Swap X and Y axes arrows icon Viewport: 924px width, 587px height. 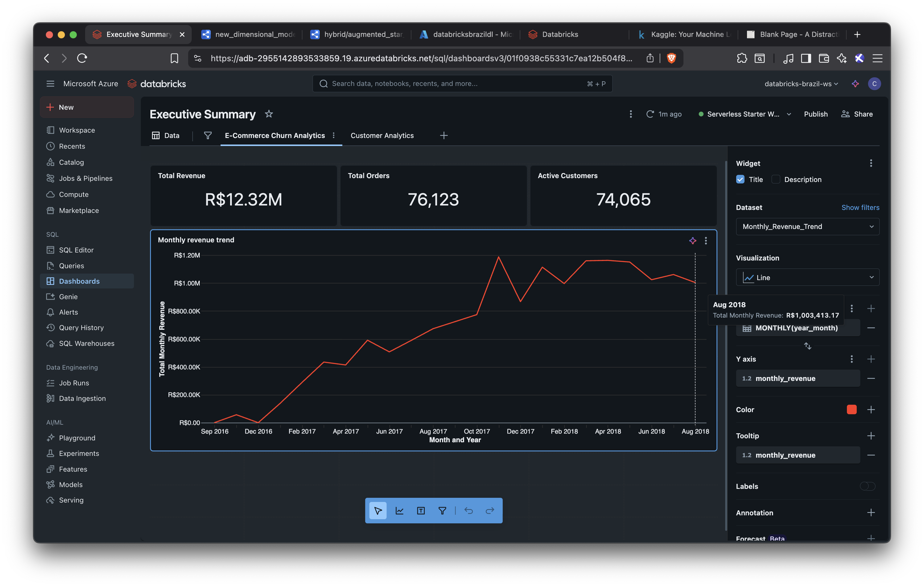[x=807, y=346]
